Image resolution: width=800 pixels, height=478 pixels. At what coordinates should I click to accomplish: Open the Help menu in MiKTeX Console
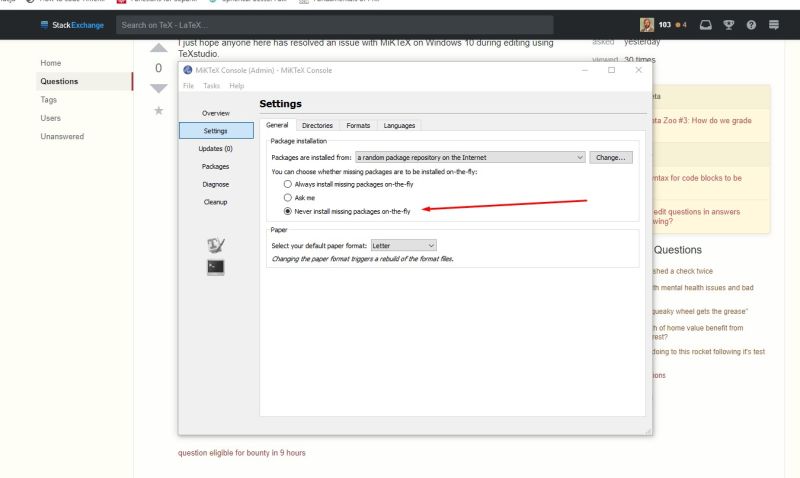(x=237, y=86)
